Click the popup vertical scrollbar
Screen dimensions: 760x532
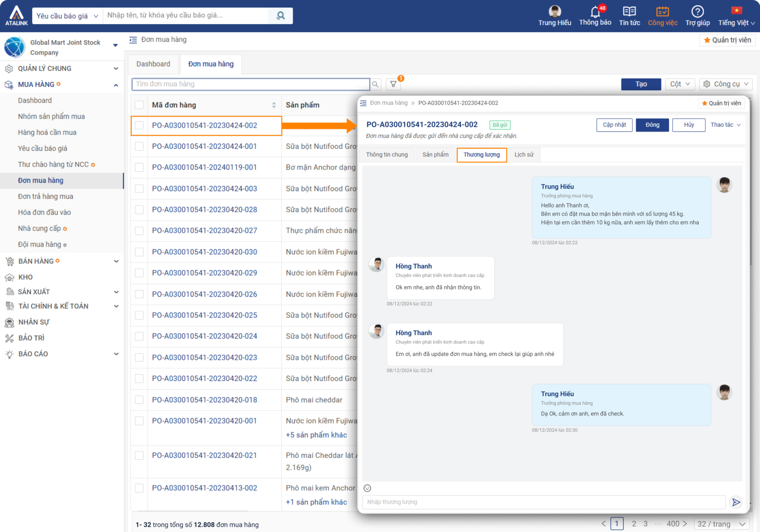(750, 182)
